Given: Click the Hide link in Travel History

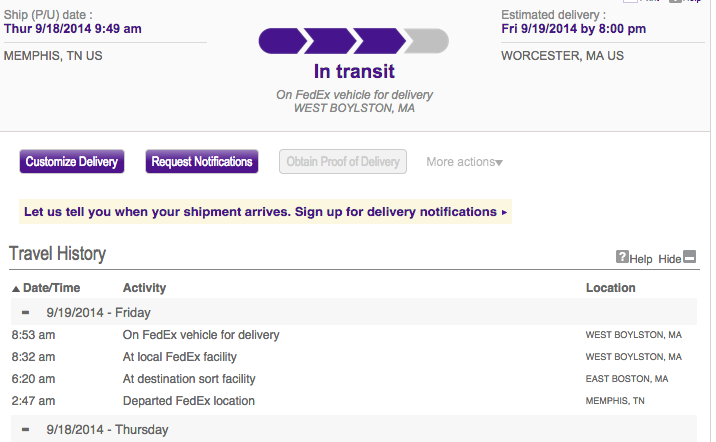Looking at the screenshot, I should 669,259.
